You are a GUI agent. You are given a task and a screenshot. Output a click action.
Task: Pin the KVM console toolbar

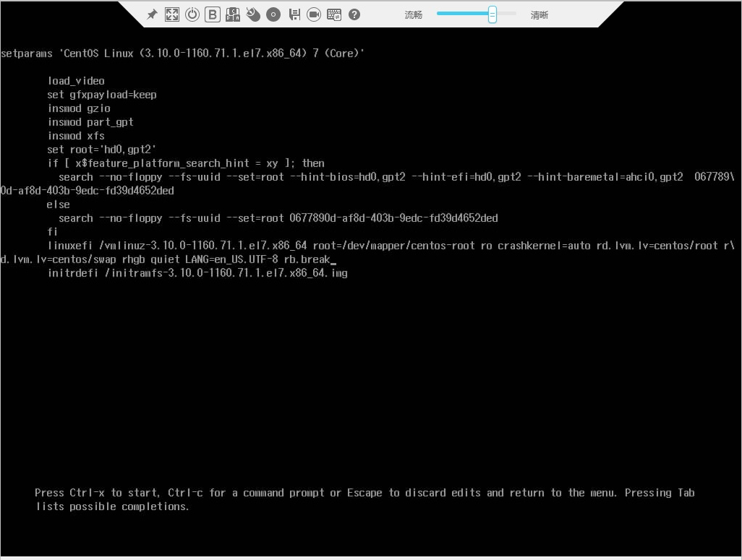coord(152,14)
